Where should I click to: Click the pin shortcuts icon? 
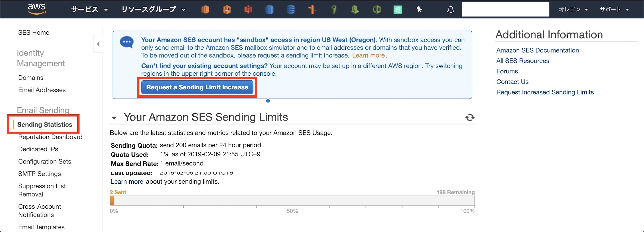coord(419,9)
